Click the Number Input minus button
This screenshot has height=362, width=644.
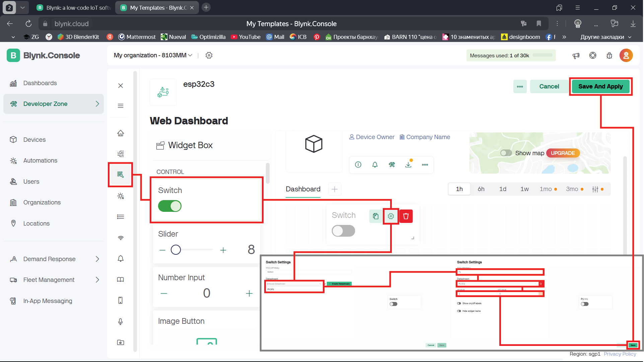point(164,294)
